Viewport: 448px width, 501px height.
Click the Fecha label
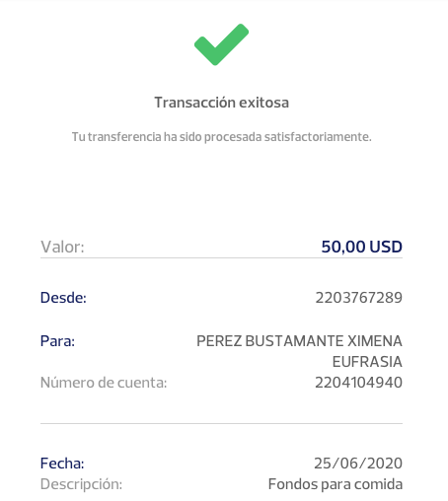click(x=62, y=464)
